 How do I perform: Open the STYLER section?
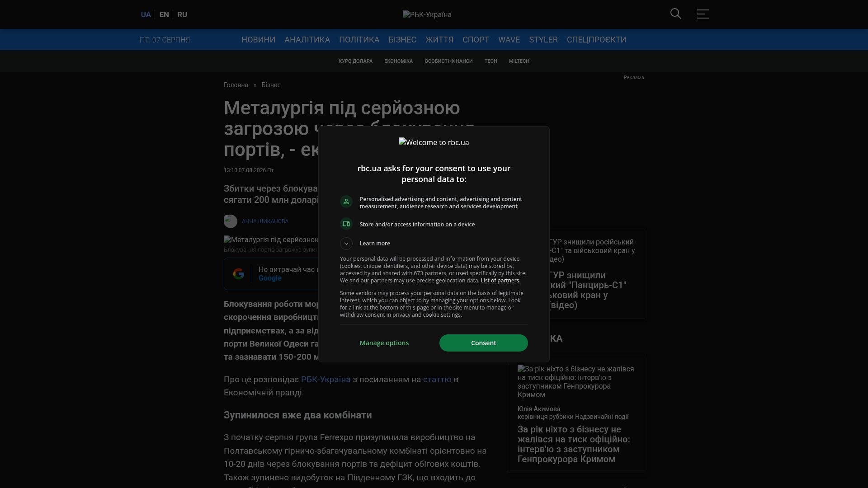(x=543, y=40)
